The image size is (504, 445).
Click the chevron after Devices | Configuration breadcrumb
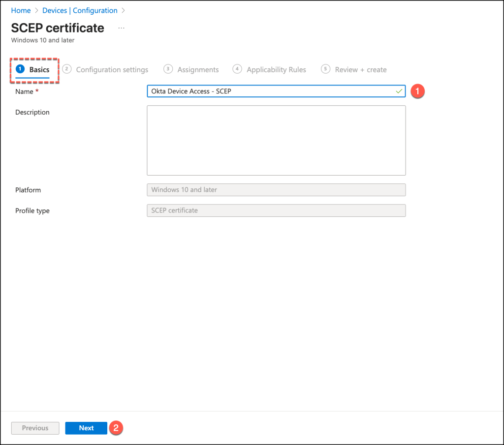point(123,10)
